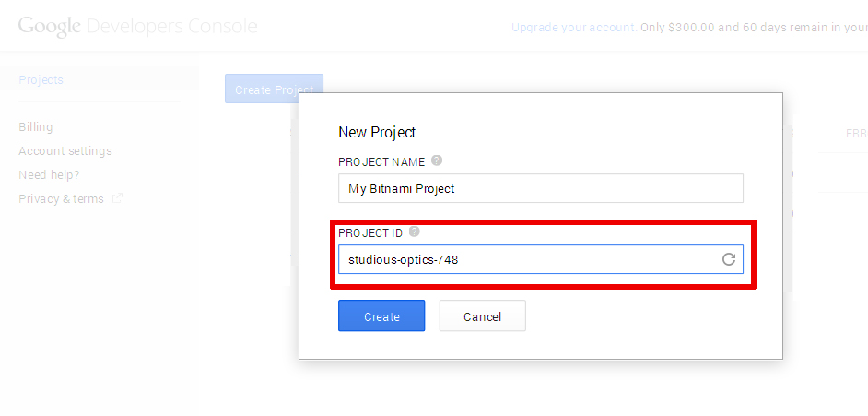Focus the Project ID text field
The height and width of the screenshot is (416, 868).
click(540, 259)
